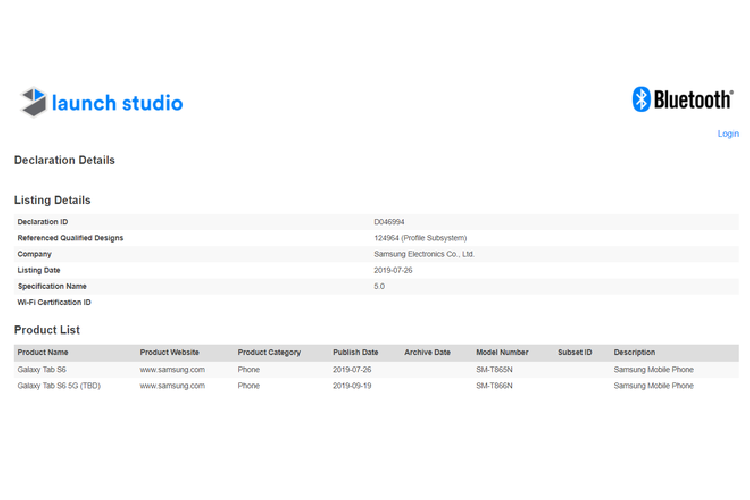
Task: Click the Model Number column header
Action: tap(502, 353)
